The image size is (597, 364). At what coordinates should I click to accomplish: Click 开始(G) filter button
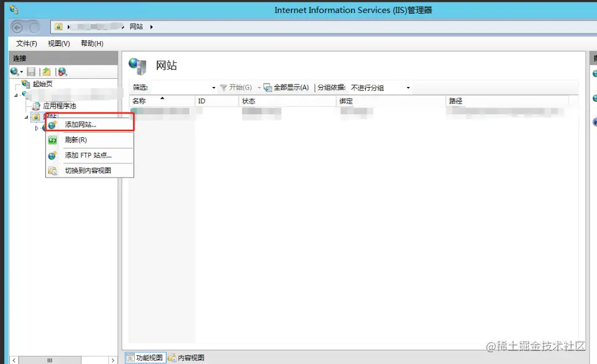pyautogui.click(x=236, y=88)
